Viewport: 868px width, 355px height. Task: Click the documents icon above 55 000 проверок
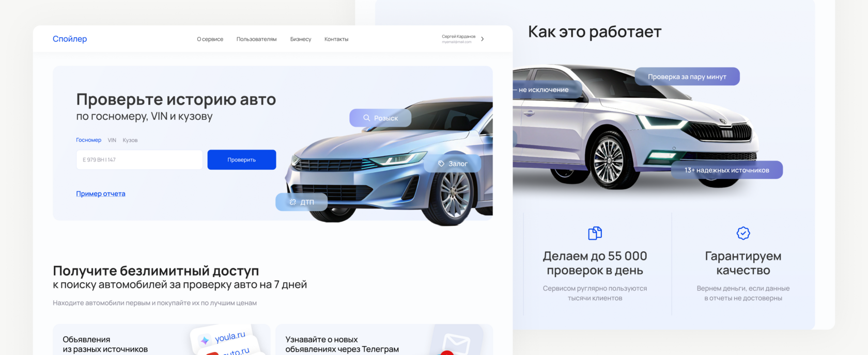pos(595,233)
